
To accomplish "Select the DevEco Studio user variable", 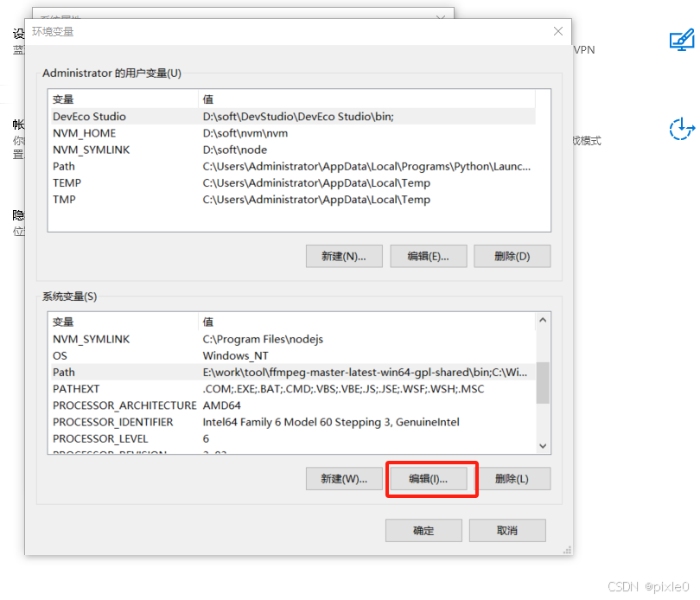I will click(x=293, y=117).
